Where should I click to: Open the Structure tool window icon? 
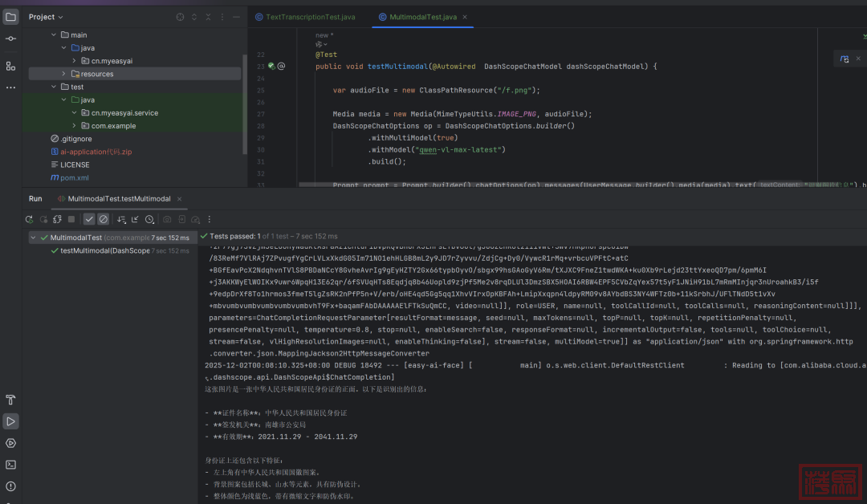(10, 66)
